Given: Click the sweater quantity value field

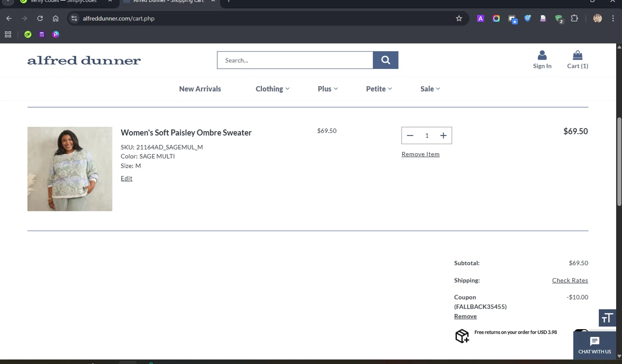Looking at the screenshot, I should click(x=427, y=135).
